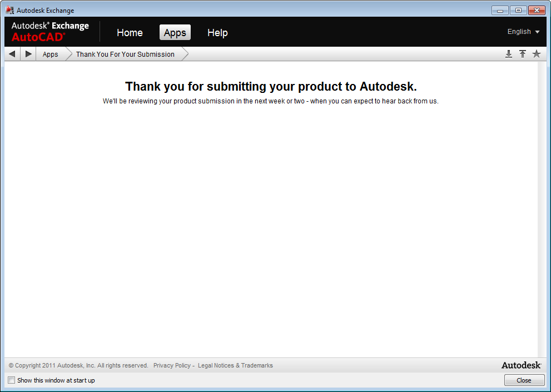The width and height of the screenshot is (551, 392).
Task: Click the forward navigation arrow
Action: pyautogui.click(x=29, y=54)
